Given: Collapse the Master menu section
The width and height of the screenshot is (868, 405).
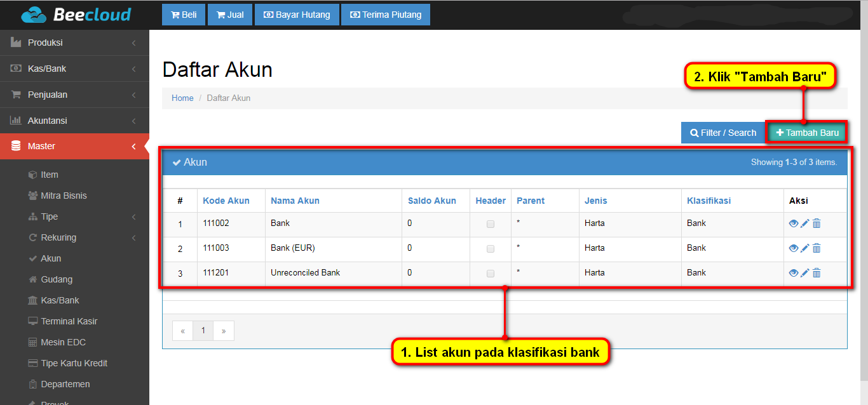Looking at the screenshot, I should tap(74, 146).
